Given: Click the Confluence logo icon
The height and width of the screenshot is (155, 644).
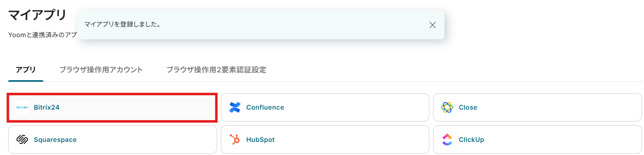Looking at the screenshot, I should point(235,108).
